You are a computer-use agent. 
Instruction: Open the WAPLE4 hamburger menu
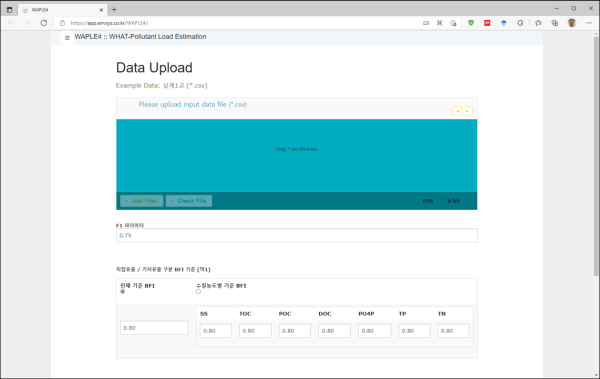(x=67, y=38)
